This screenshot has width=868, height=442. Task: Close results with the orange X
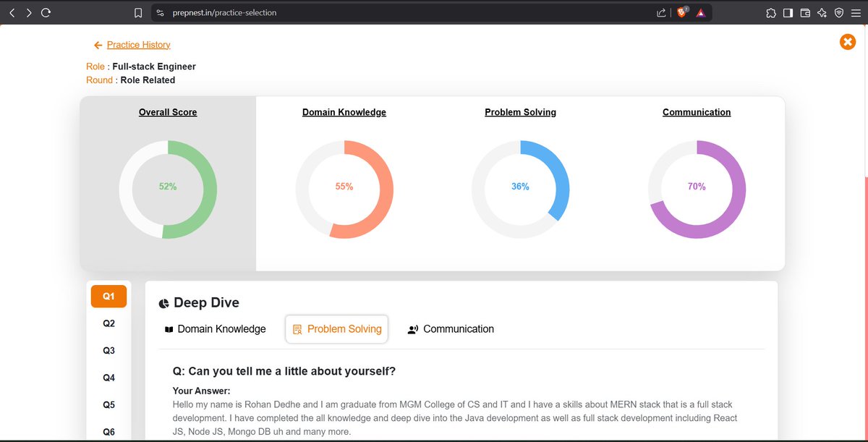847,42
